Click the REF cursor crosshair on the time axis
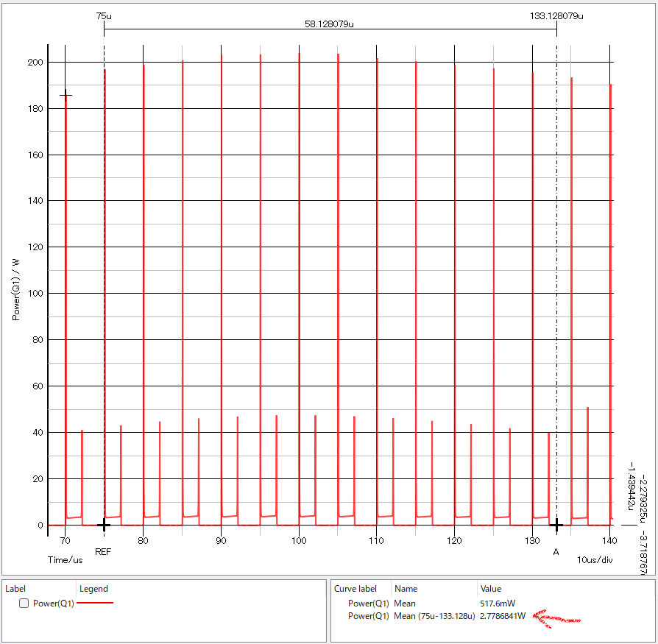 pos(104,525)
